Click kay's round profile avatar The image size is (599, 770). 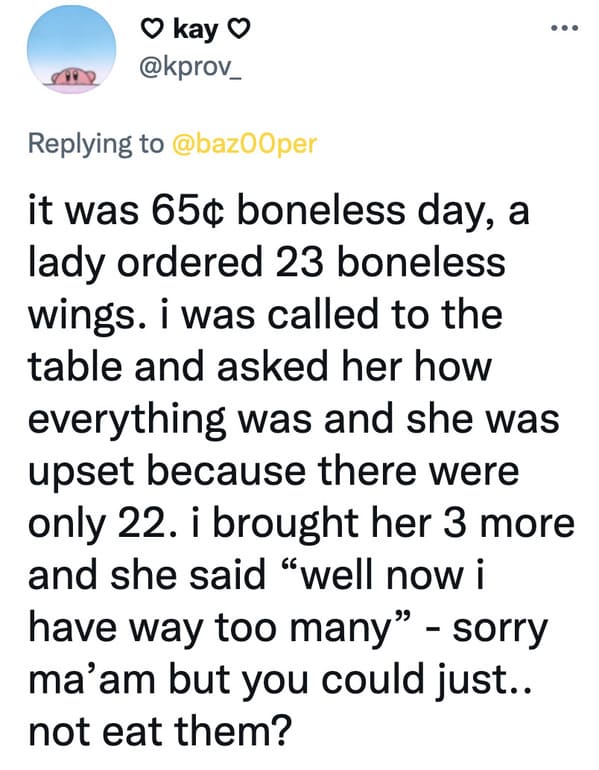point(72,49)
